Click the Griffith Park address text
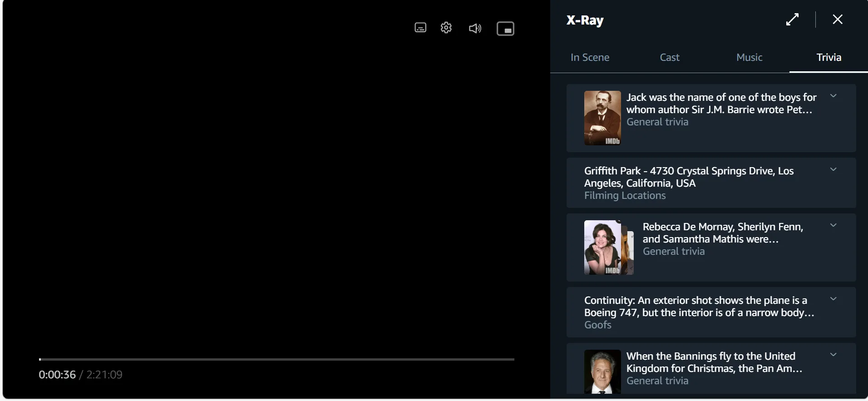The image size is (868, 401). coord(689,177)
